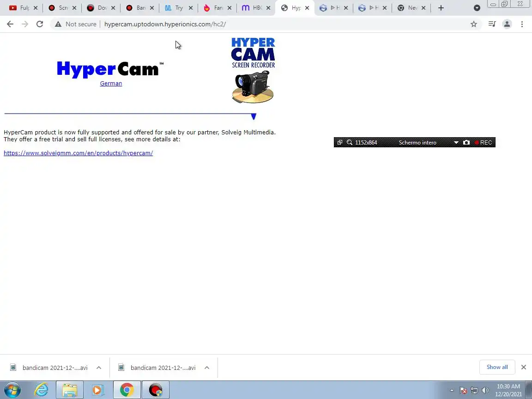The width and height of the screenshot is (532, 399).
Task: Open Windows Explorer from taskbar
Action: (70, 390)
